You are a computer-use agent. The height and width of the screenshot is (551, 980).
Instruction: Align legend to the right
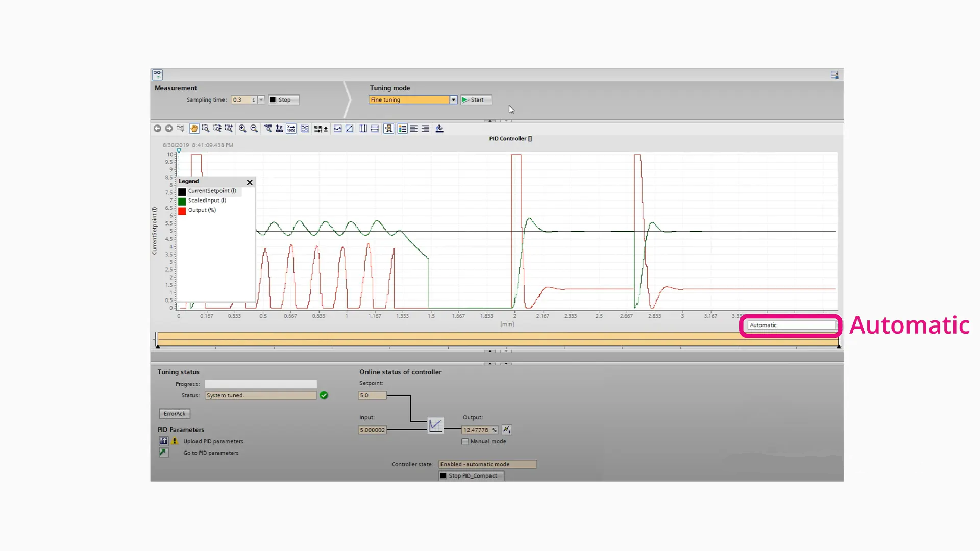(425, 129)
